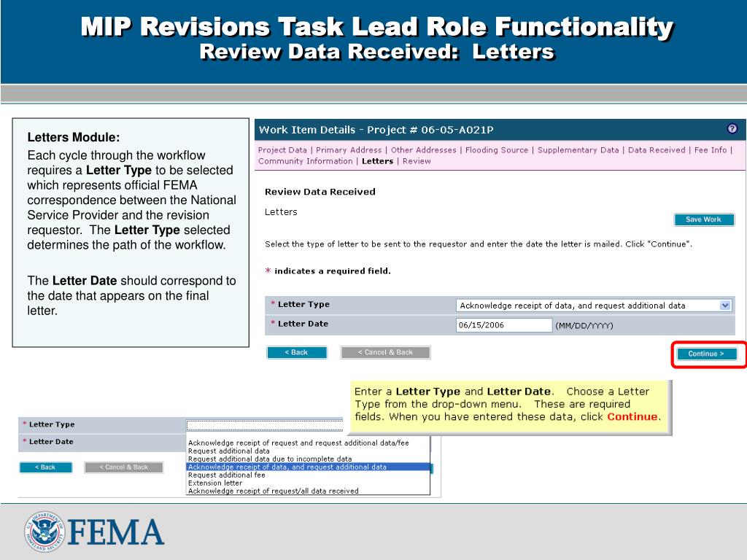747x560 pixels.
Task: Click the '(MM/DD/YYYY)' format hint
Action: [584, 326]
